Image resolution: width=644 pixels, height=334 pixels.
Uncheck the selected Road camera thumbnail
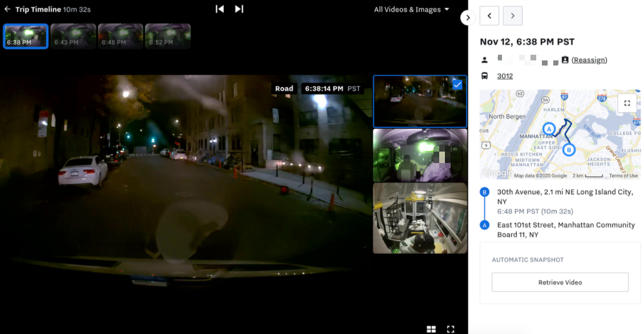[456, 84]
